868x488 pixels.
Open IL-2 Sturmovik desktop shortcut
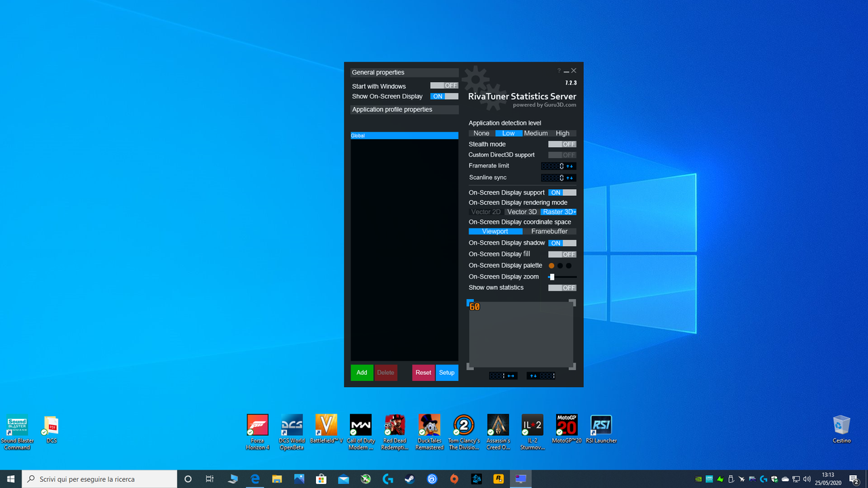(x=532, y=432)
